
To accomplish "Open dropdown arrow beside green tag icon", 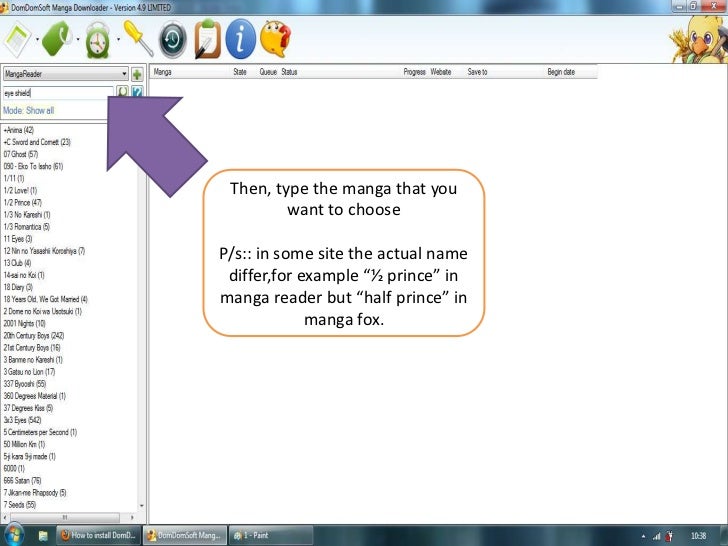I will (78, 39).
